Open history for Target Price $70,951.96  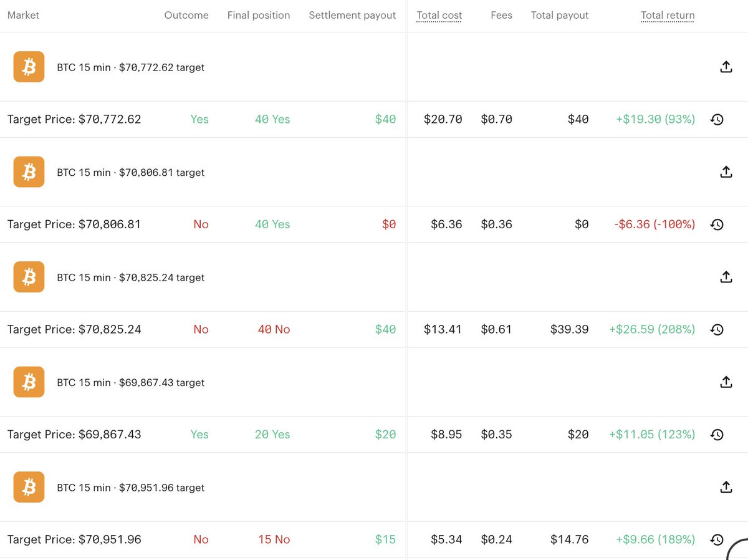pyautogui.click(x=717, y=539)
